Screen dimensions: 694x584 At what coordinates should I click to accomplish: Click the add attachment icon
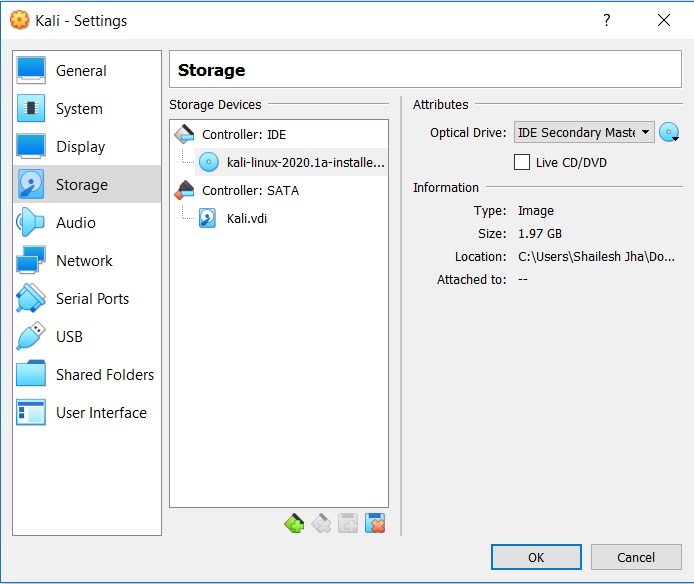(x=348, y=523)
